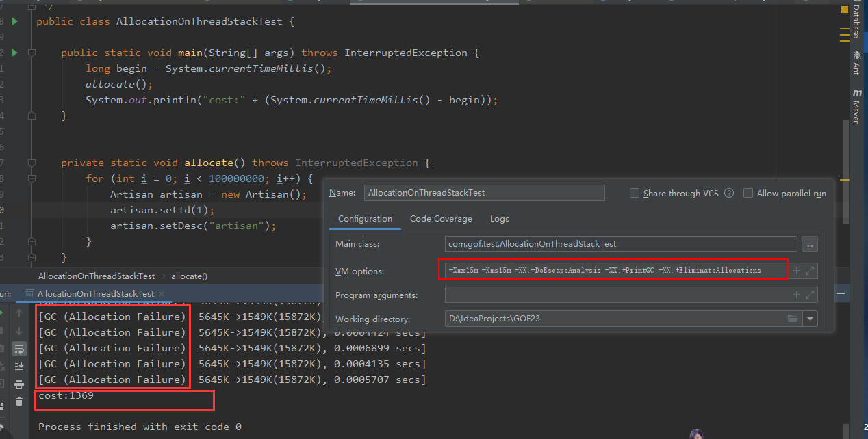Enable the Allow parallel run checkbox
The height and width of the screenshot is (439, 868).
pos(748,194)
